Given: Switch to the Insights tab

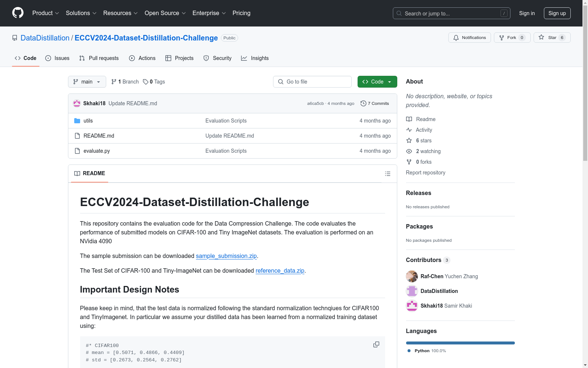Looking at the screenshot, I should (255, 58).
